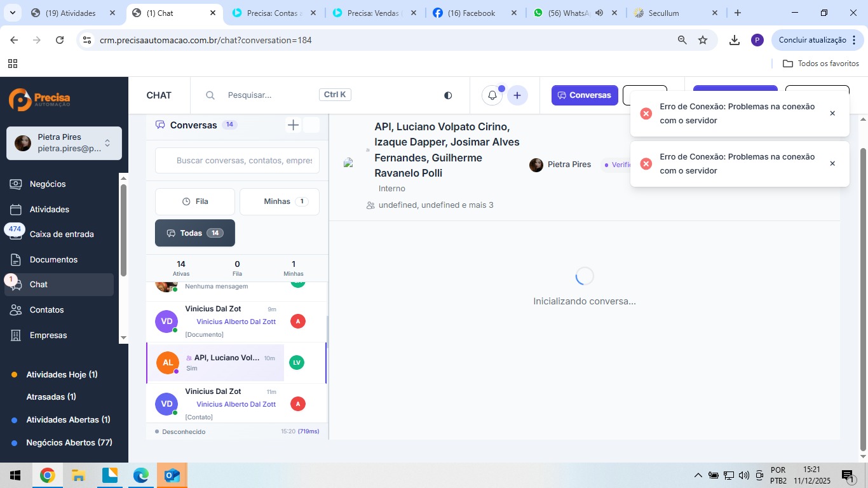Toggle dark mode with the half-circle icon
This screenshot has width=868, height=488.
448,95
